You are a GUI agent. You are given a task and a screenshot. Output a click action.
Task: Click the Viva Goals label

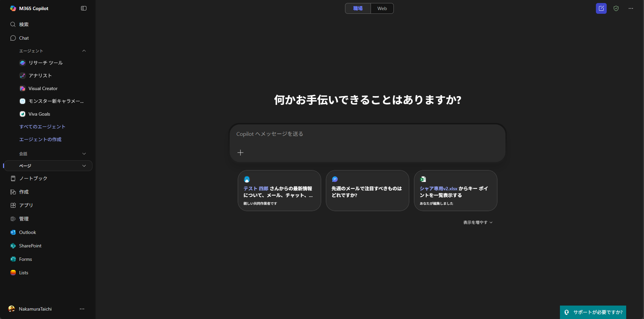(x=39, y=114)
